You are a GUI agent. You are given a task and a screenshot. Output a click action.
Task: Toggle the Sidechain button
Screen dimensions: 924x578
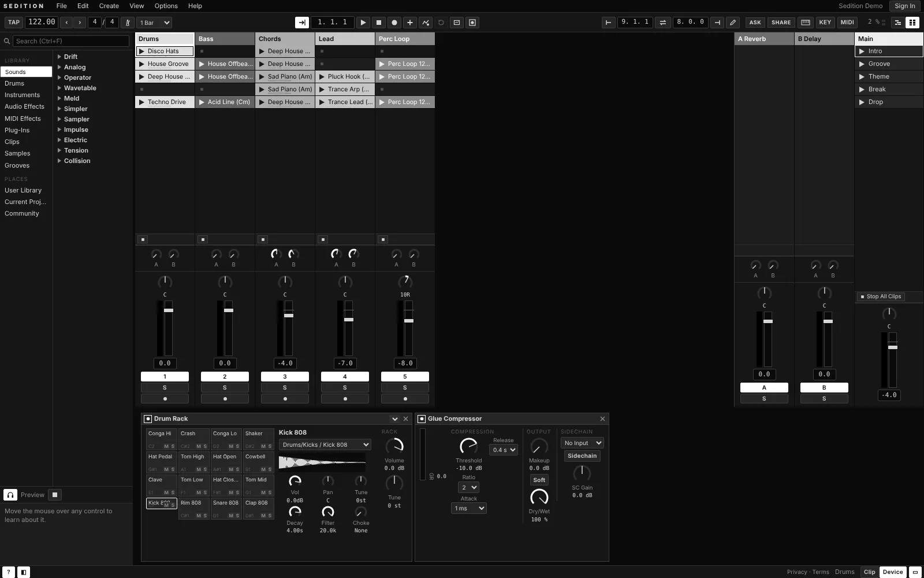point(582,456)
